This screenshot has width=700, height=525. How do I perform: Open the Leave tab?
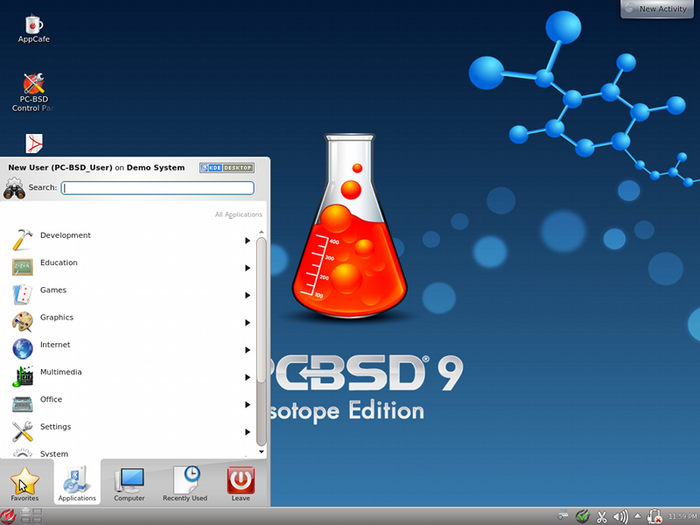pos(241,483)
